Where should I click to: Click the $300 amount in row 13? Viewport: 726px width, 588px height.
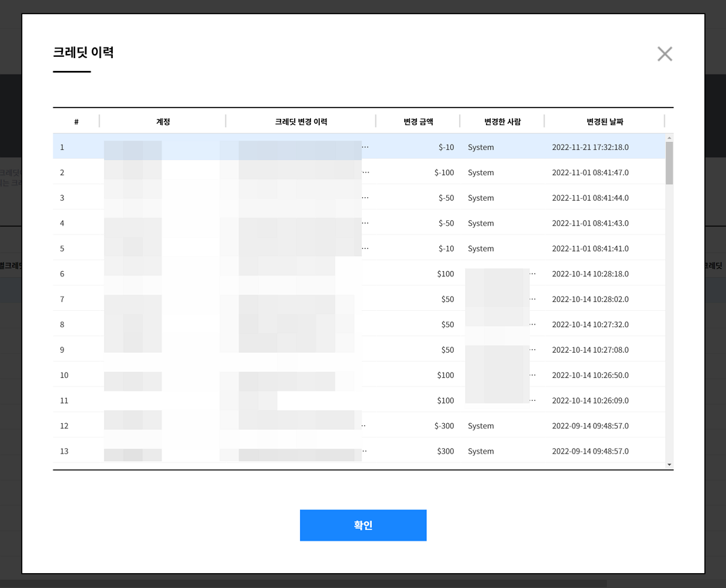click(x=445, y=451)
